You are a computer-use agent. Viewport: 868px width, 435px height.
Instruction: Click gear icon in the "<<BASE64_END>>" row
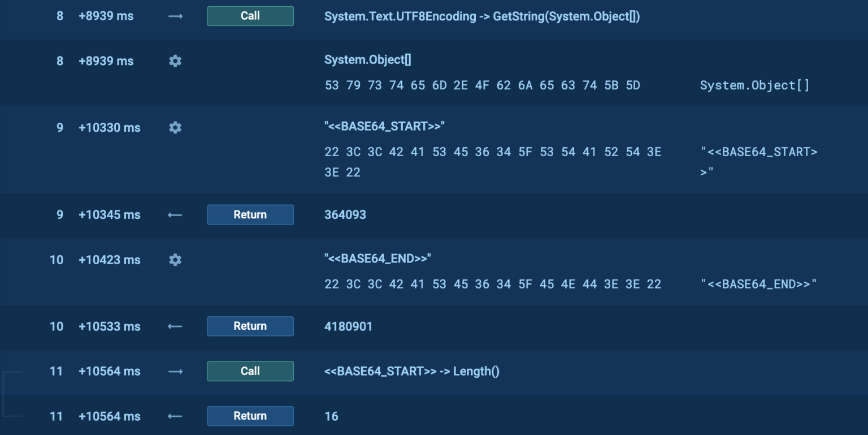175,260
